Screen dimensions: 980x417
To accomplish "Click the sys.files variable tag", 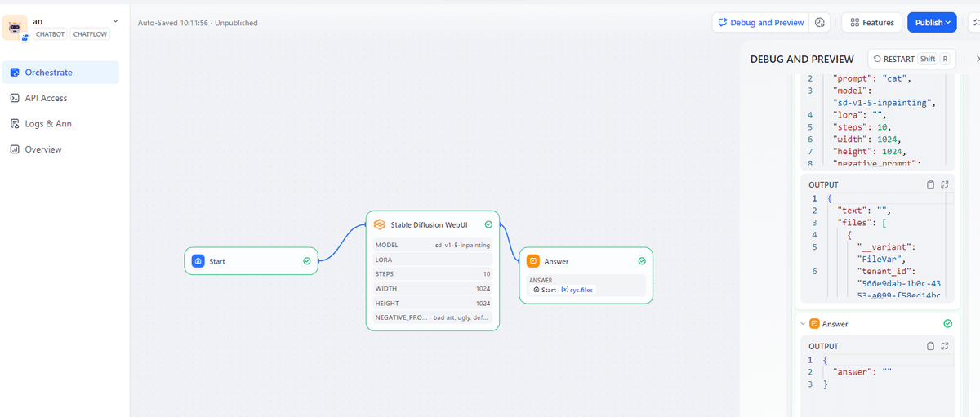I will click(x=579, y=290).
